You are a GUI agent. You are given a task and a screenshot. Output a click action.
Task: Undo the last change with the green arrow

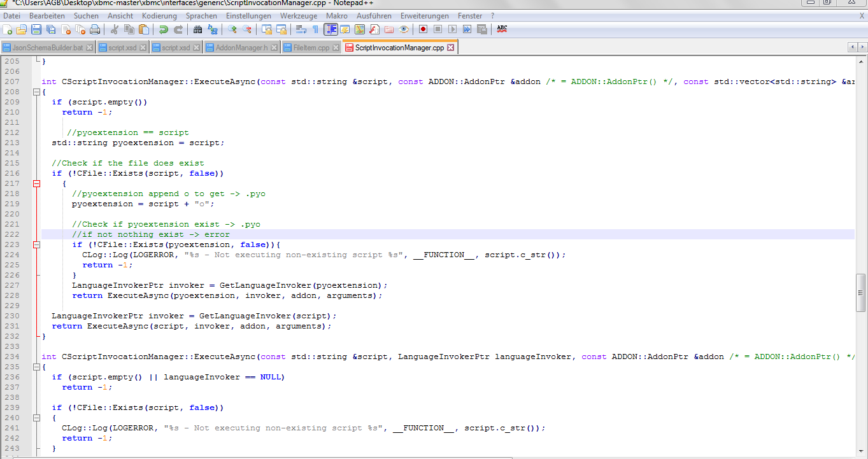(164, 29)
